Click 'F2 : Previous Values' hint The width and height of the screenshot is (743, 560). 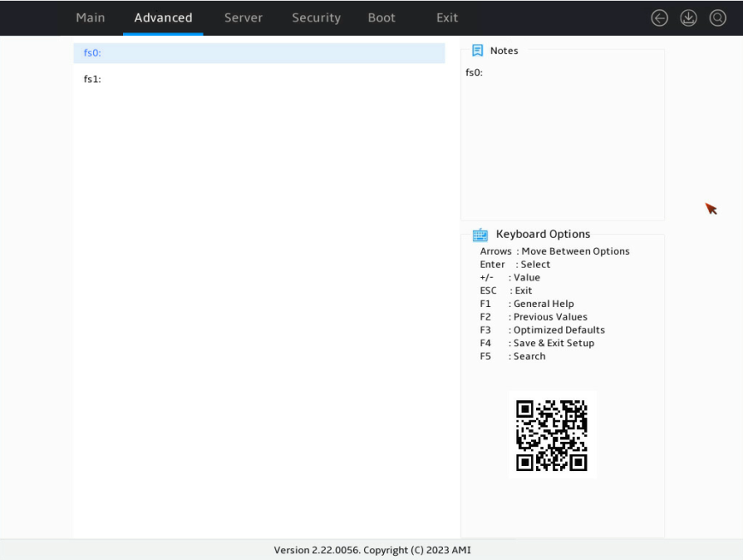coord(534,317)
